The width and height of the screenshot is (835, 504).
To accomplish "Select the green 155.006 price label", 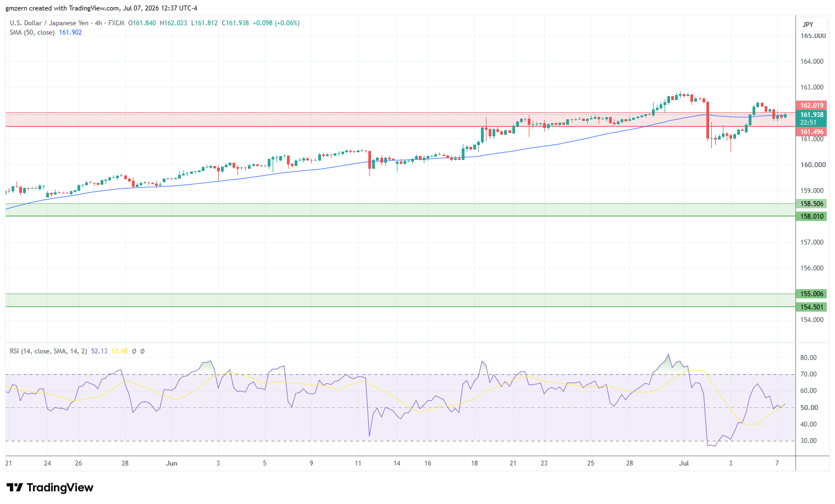I will 811,294.
